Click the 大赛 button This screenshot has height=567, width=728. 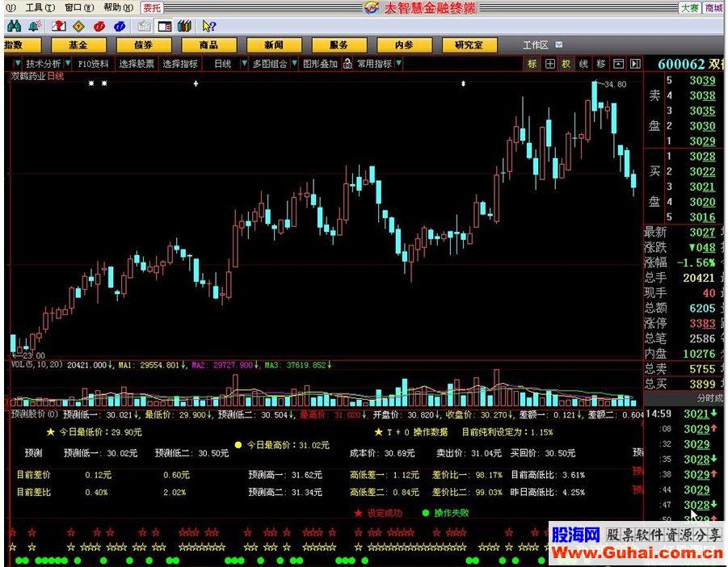click(690, 8)
